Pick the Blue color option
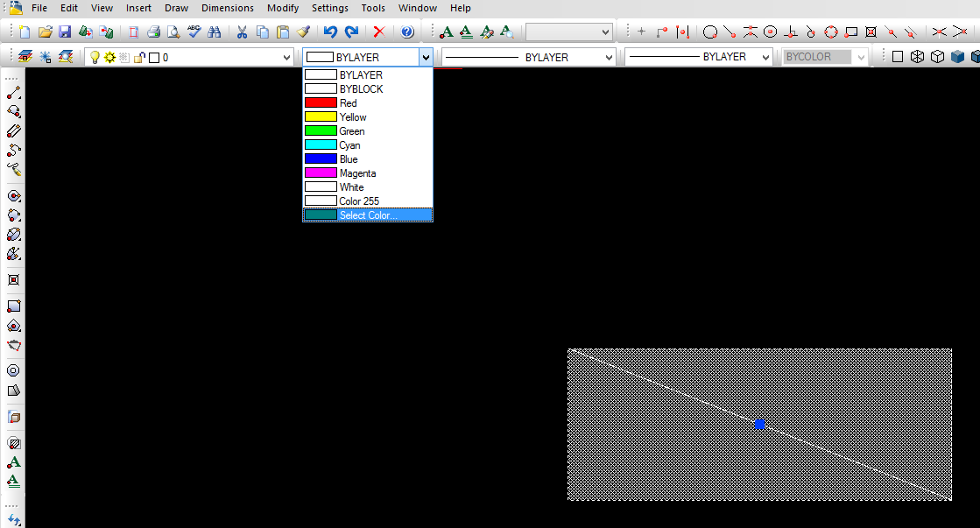This screenshot has height=528, width=980. tap(368, 159)
